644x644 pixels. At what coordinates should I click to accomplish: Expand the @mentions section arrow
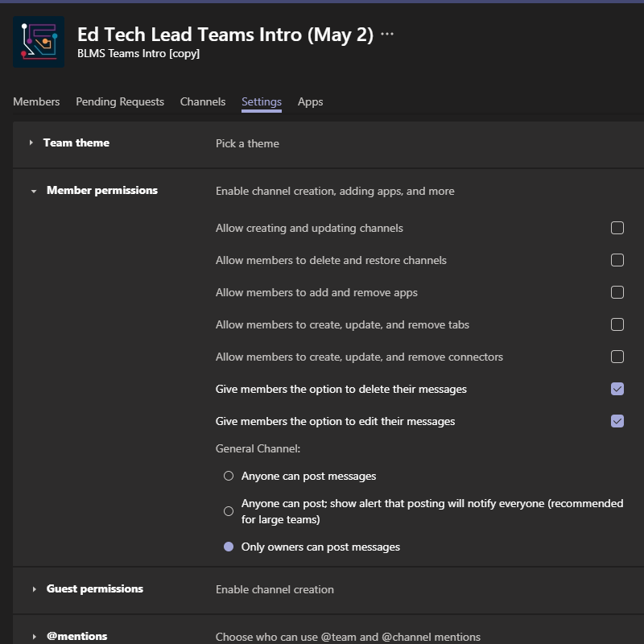(34, 637)
